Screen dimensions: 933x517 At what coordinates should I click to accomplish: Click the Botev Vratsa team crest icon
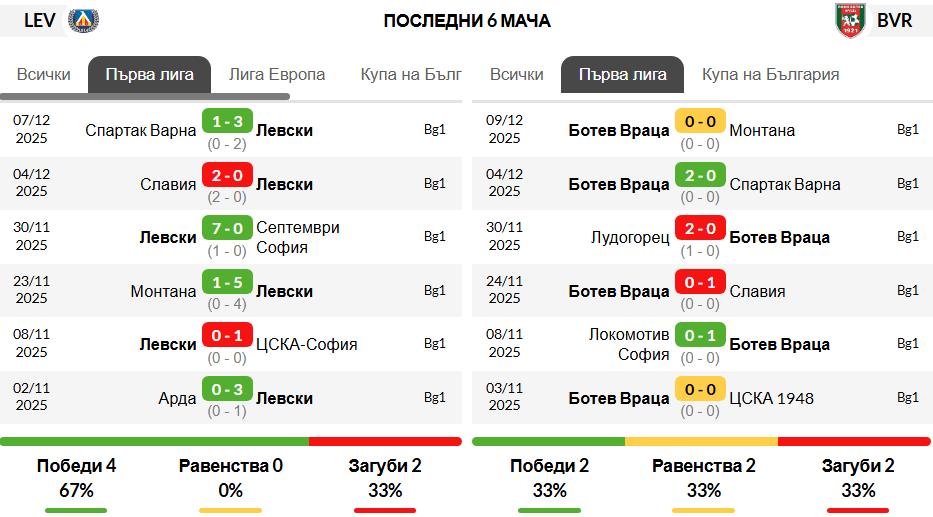[x=850, y=21]
